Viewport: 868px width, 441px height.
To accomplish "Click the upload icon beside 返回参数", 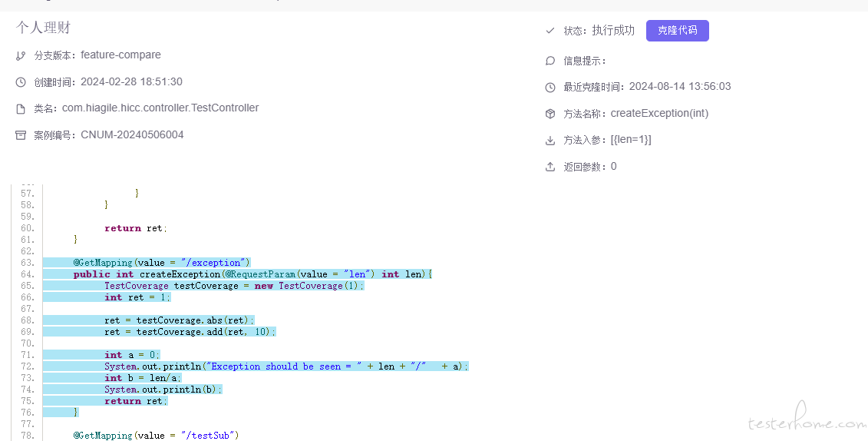I will (x=550, y=167).
